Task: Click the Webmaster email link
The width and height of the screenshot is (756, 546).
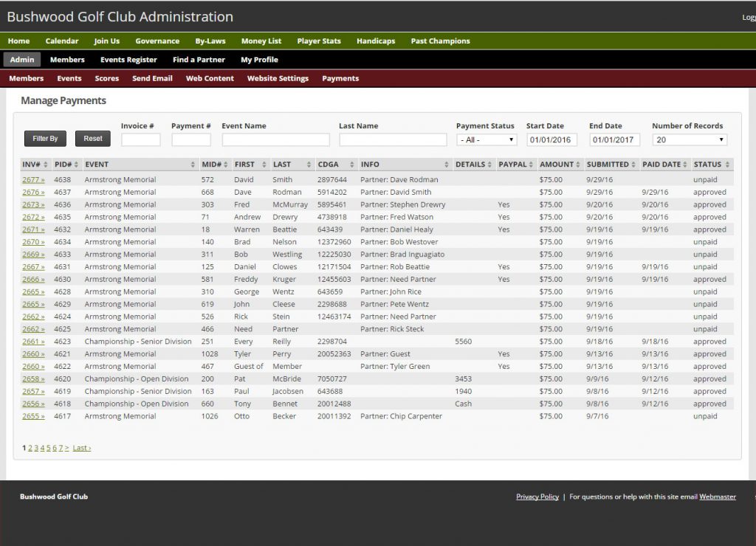Action: [x=718, y=497]
